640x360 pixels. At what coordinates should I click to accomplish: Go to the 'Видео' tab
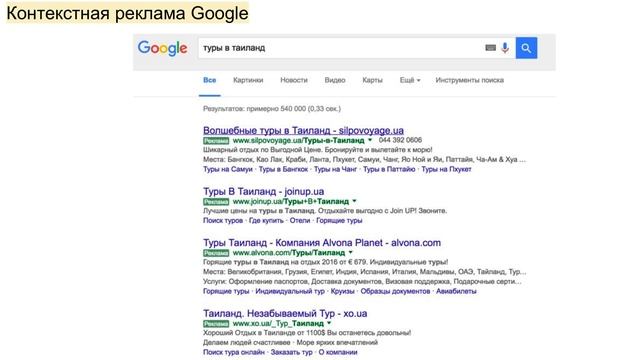tap(335, 80)
